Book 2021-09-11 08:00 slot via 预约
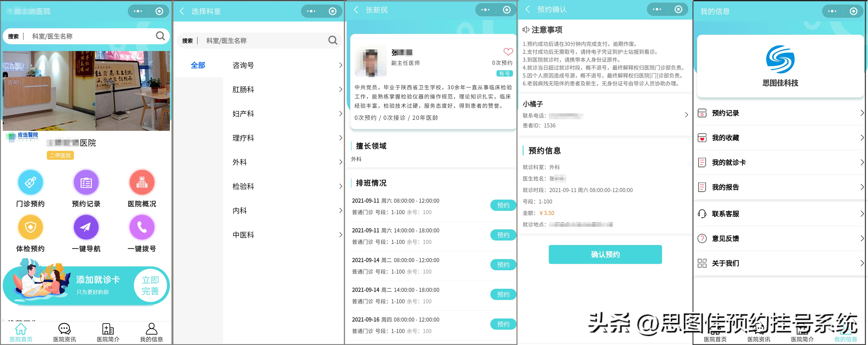 tap(503, 205)
